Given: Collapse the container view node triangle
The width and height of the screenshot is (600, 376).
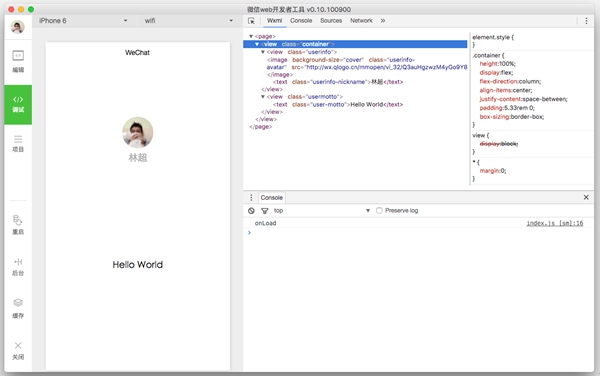Looking at the screenshot, I should (x=257, y=44).
